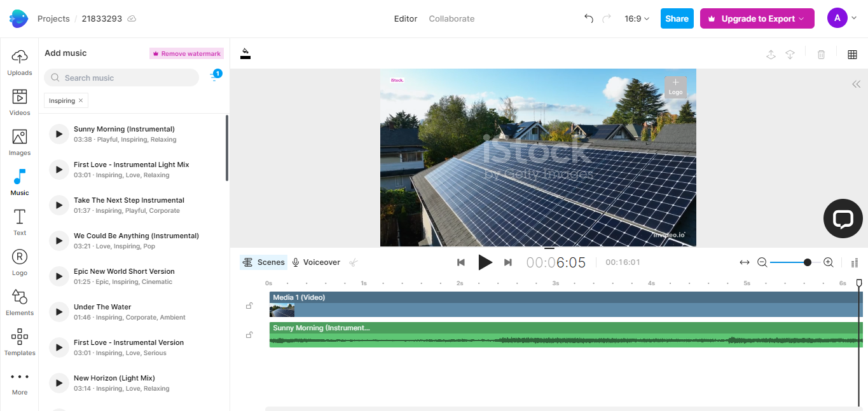Open the Templates panel
The width and height of the screenshot is (868, 411).
pyautogui.click(x=20, y=342)
